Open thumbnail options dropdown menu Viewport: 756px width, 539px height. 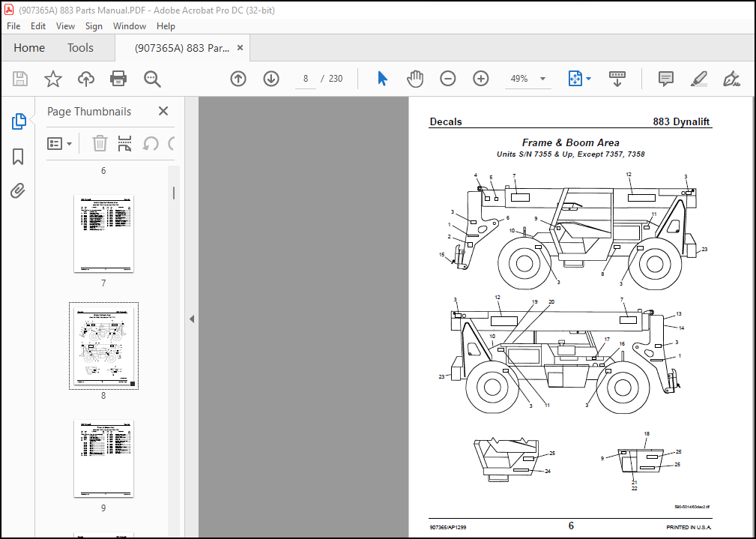(60, 143)
